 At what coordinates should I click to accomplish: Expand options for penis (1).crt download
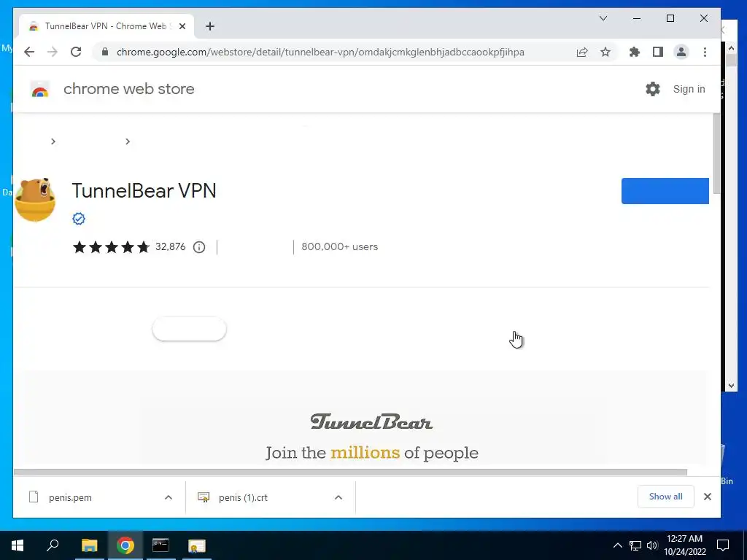(338, 497)
